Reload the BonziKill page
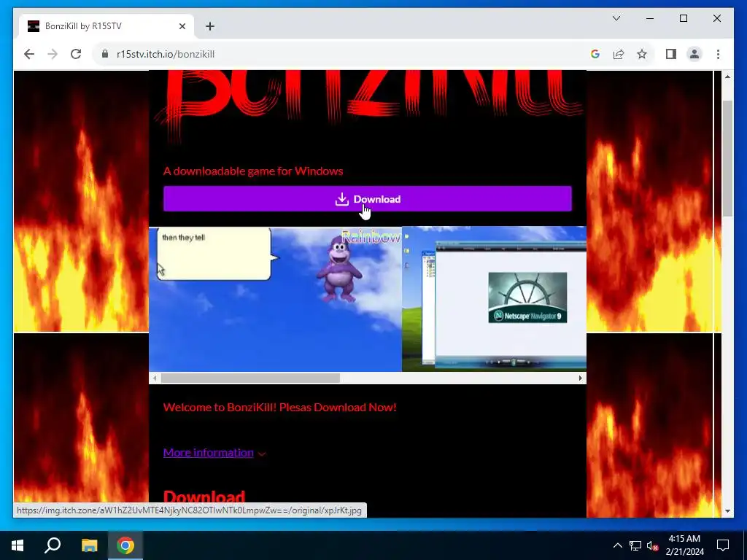The image size is (747, 560). (x=76, y=54)
